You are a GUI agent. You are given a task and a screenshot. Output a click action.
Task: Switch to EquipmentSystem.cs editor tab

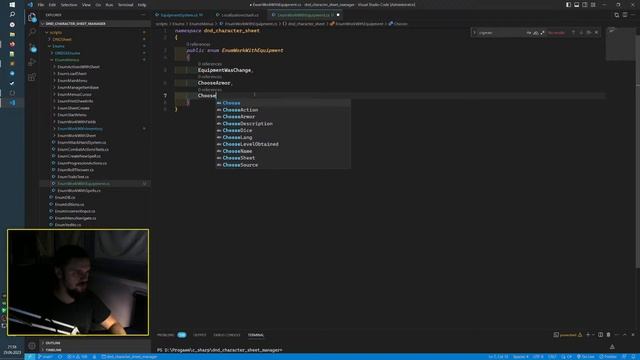coord(180,15)
